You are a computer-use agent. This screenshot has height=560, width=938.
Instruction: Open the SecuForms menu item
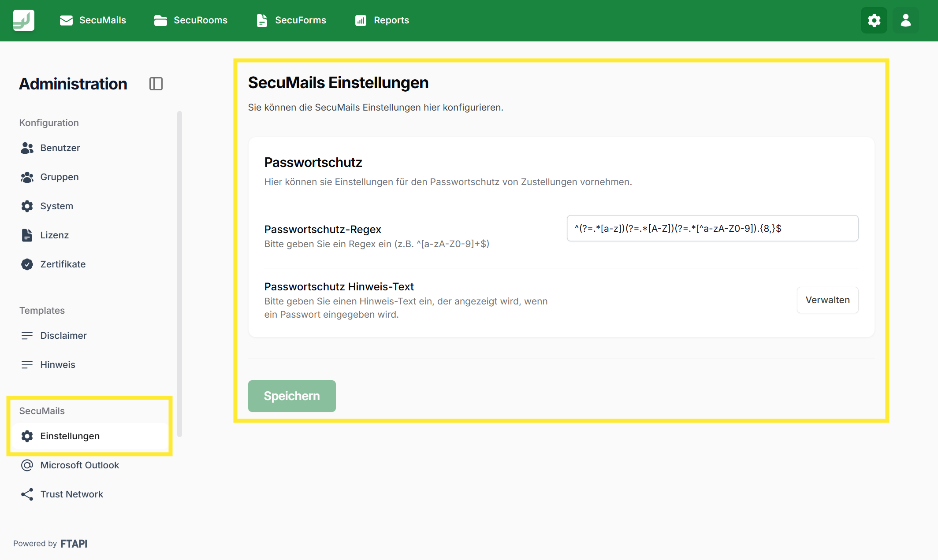(x=291, y=20)
